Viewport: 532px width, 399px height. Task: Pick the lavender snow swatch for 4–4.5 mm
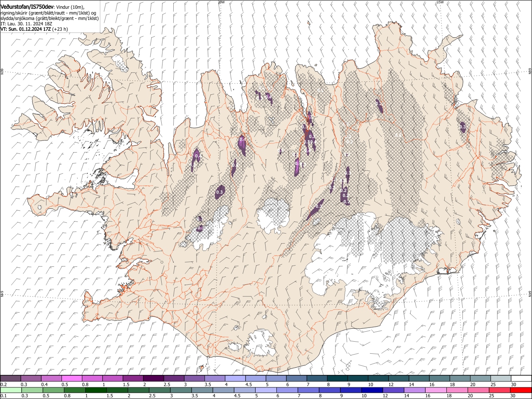(235, 379)
